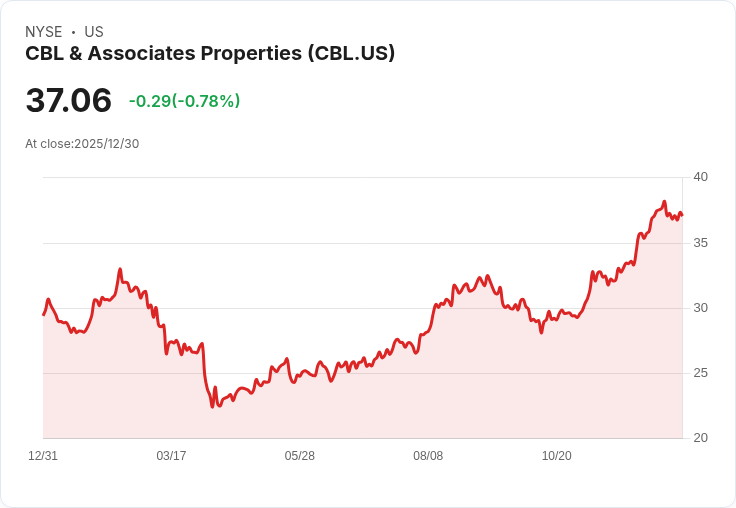Click the 12/31 date axis label
The width and height of the screenshot is (736, 508).
coord(43,456)
